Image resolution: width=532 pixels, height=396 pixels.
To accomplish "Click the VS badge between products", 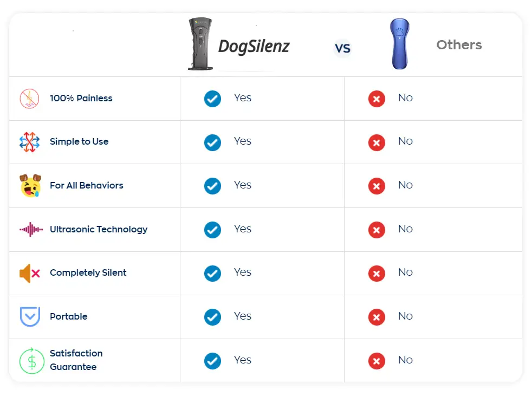I will click(343, 48).
